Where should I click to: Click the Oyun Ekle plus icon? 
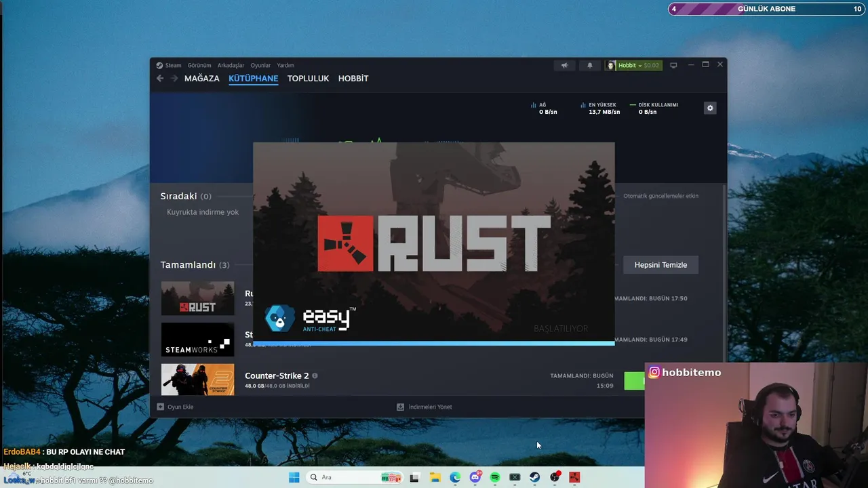[x=160, y=407]
